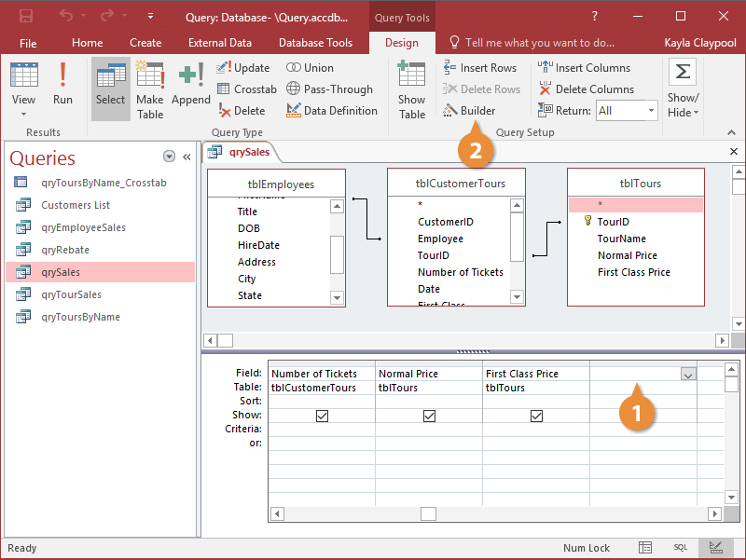Open the External Data tab
The image size is (746, 560).
[x=220, y=43]
